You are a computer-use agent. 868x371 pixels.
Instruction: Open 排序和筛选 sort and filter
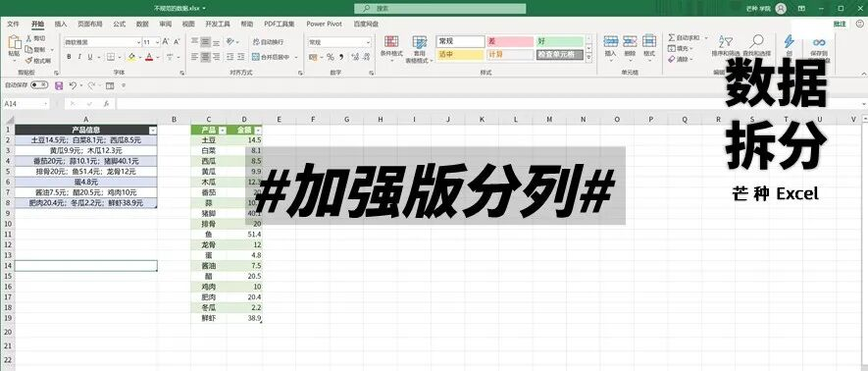725,45
